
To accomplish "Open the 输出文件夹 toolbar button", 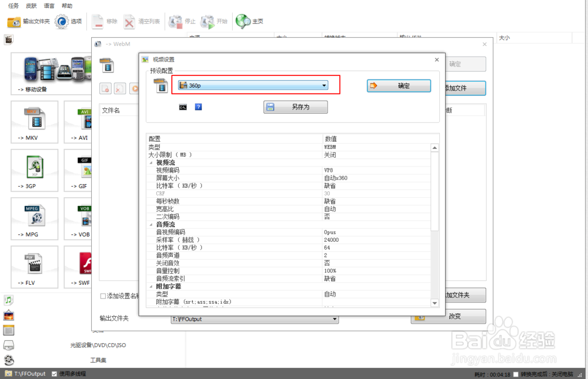I will coord(28,21).
